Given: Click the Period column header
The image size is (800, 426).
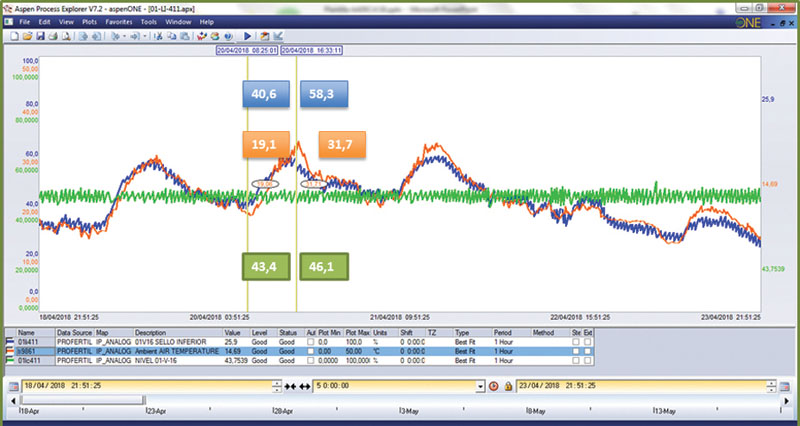Looking at the screenshot, I should click(x=511, y=333).
